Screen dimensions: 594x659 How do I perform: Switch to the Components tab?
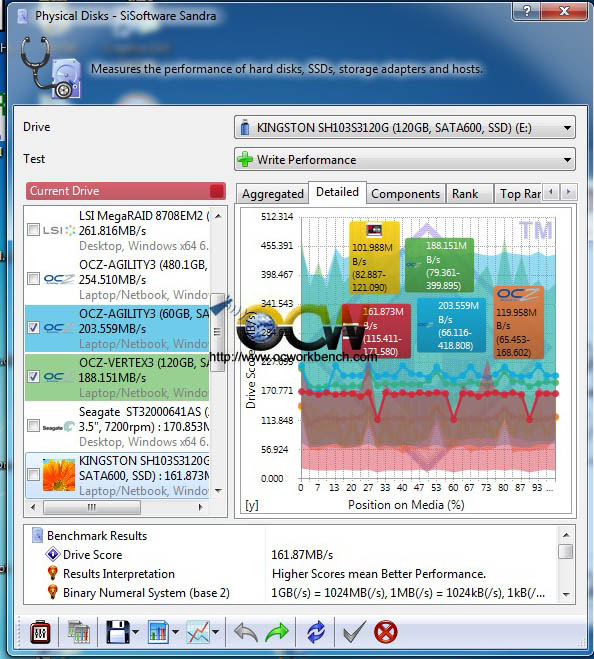click(405, 194)
